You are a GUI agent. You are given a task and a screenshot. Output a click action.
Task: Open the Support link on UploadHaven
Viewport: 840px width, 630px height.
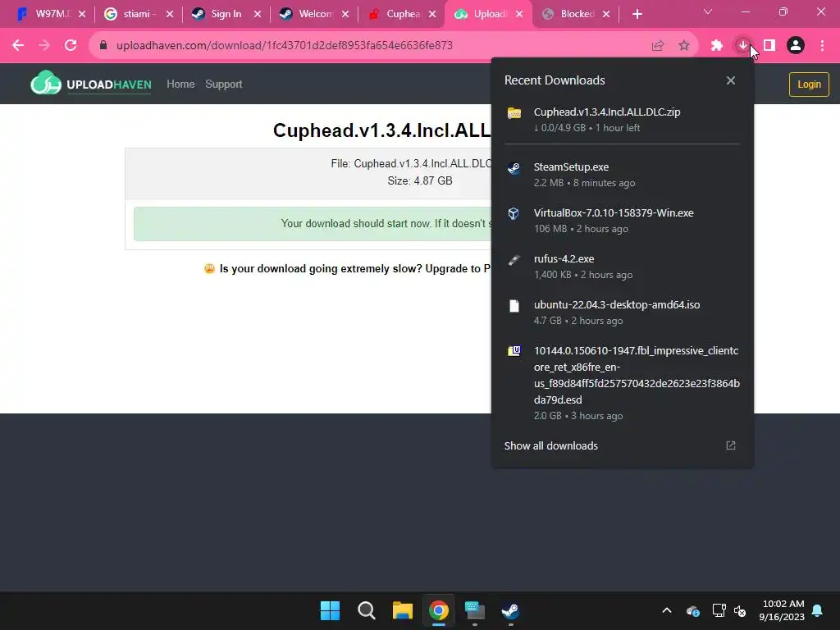tap(223, 84)
